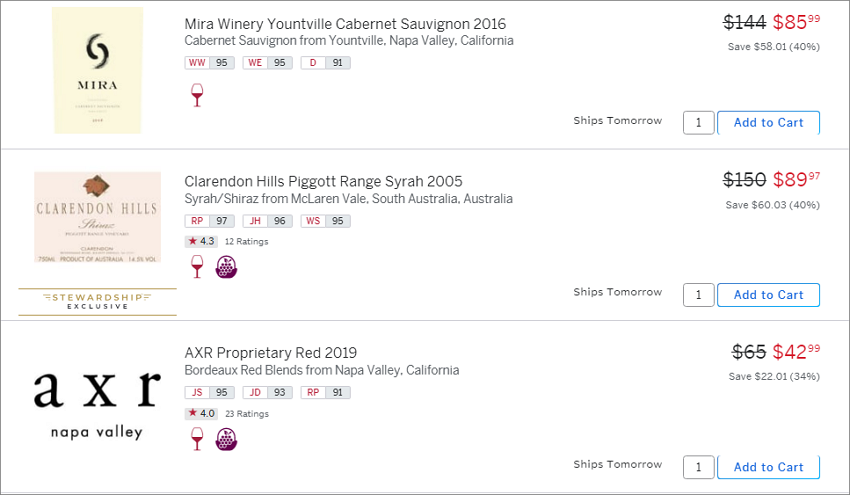Click the 4.3 star rating for Clarendon Hills

pyautogui.click(x=201, y=241)
